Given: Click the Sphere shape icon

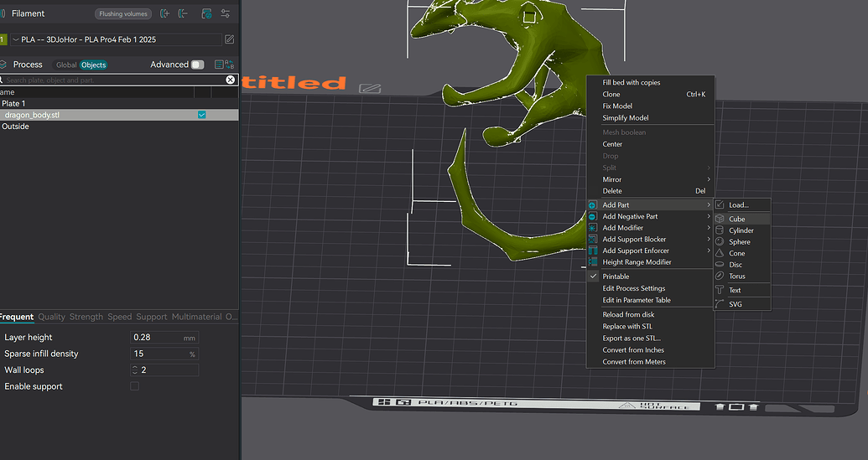Looking at the screenshot, I should coord(720,241).
